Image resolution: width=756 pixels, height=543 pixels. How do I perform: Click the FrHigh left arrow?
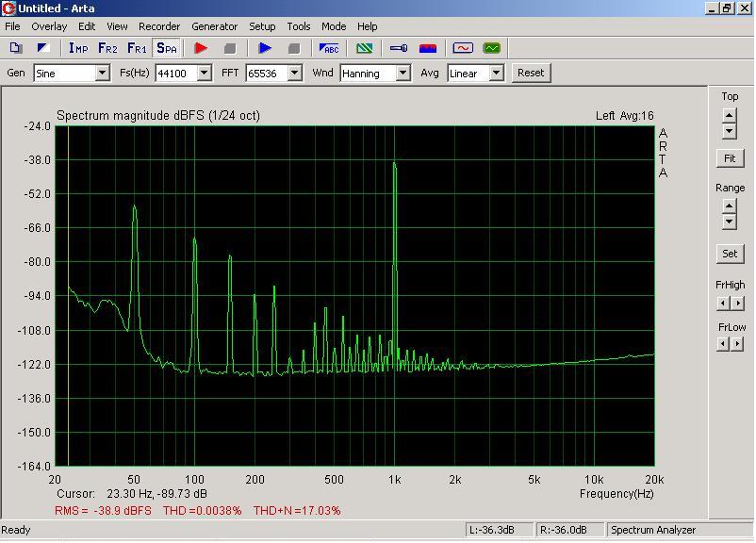pos(722,304)
